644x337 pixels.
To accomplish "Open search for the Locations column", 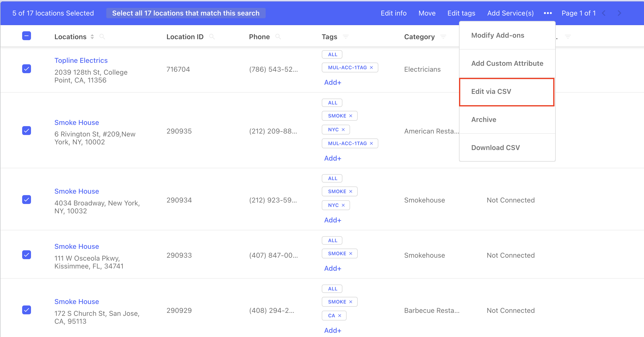I will coord(102,37).
